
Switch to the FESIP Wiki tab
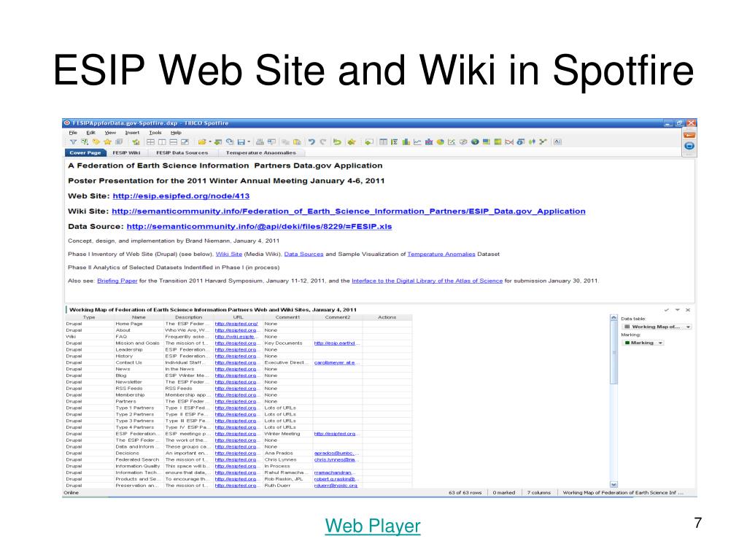[126, 153]
